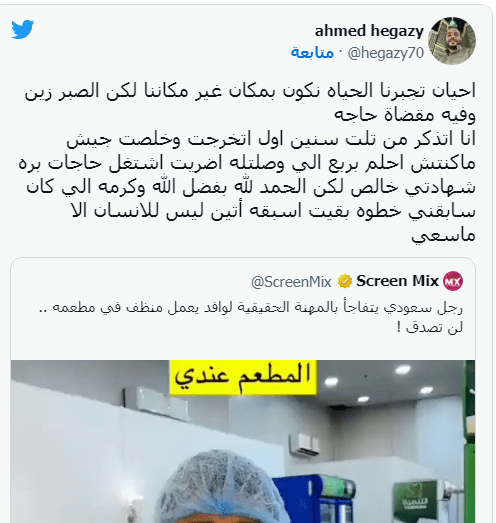Click the ahmed hegazy display name
This screenshot has height=523, width=496.
(369, 31)
